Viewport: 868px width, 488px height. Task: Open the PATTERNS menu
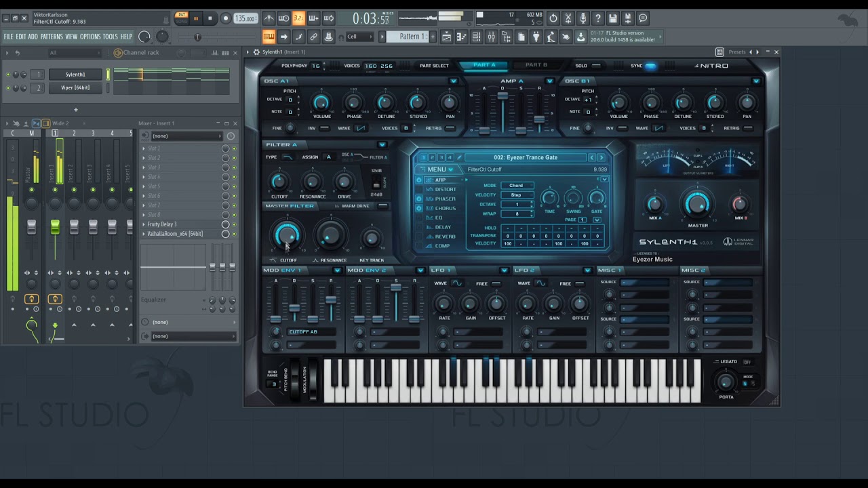coord(52,37)
